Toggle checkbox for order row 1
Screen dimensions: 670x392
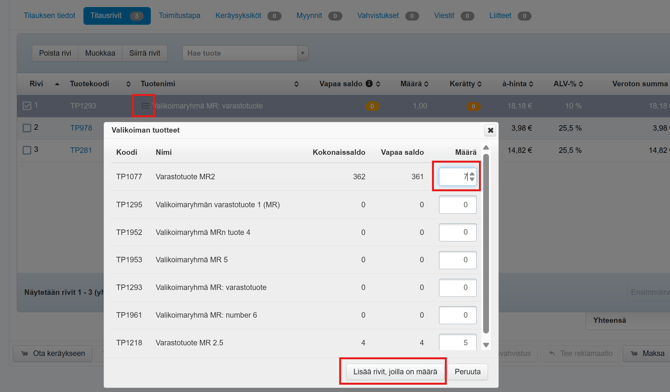click(27, 106)
